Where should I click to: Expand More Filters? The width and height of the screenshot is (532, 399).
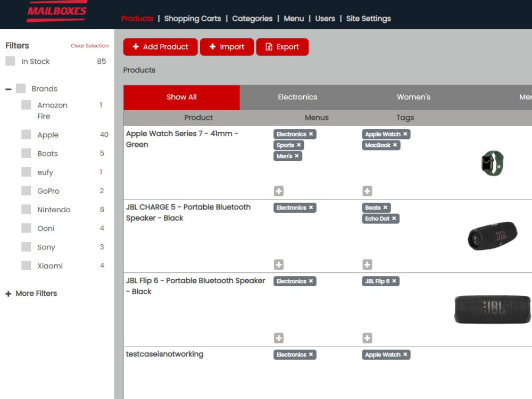coord(31,294)
